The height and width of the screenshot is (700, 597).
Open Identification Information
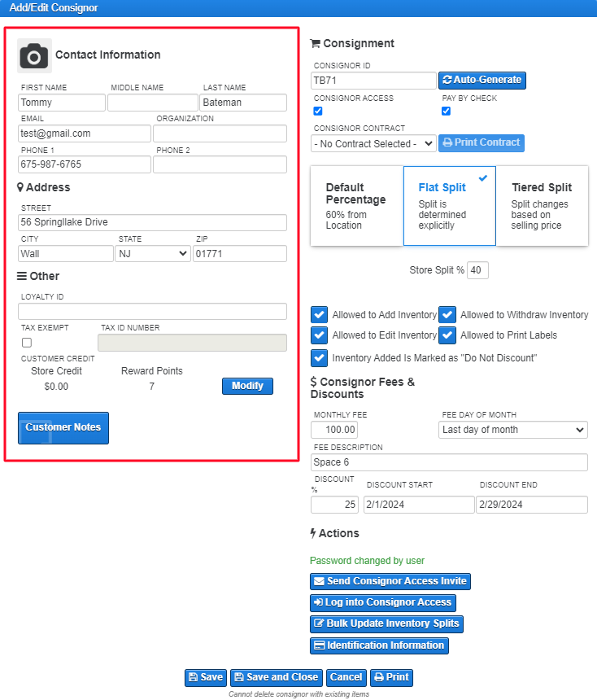(379, 645)
